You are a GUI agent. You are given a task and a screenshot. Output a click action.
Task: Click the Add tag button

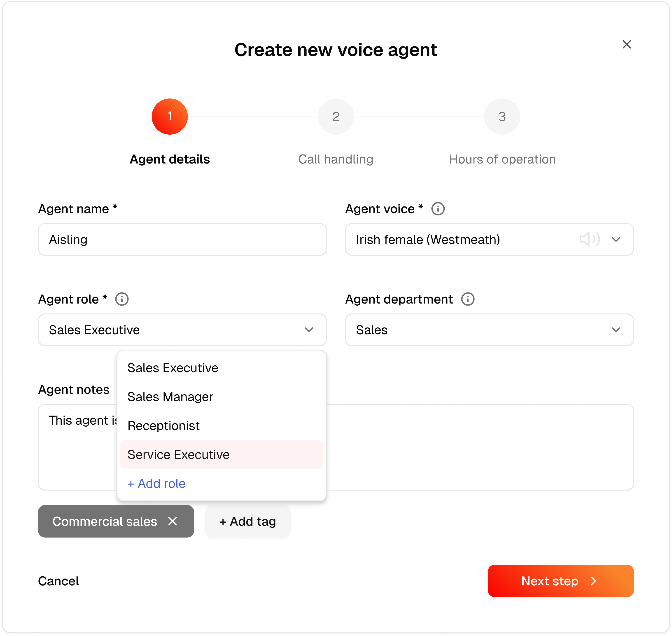248,521
